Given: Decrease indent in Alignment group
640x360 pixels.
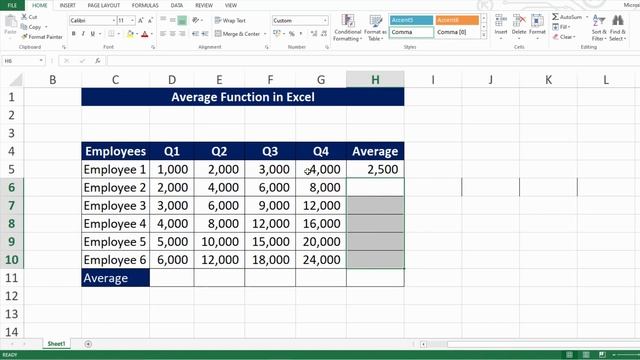Looking at the screenshot, I should tap(196, 34).
